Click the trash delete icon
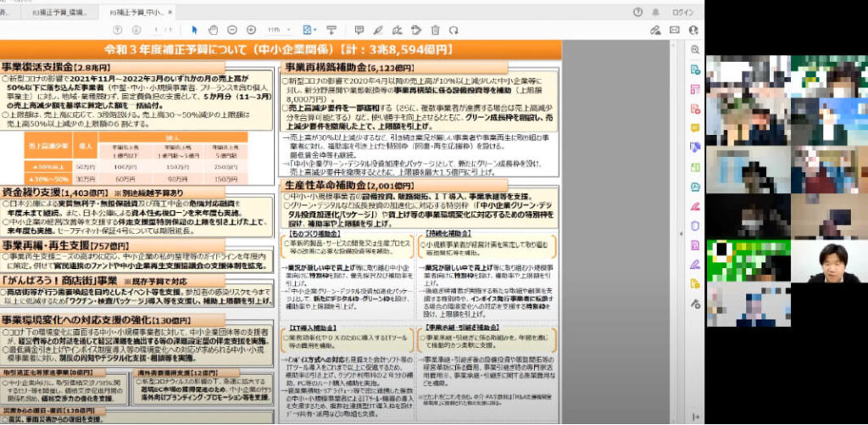 pyautogui.click(x=435, y=30)
